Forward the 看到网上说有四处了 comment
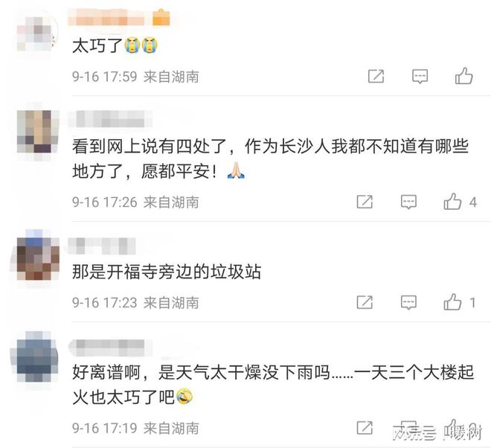 [365, 202]
